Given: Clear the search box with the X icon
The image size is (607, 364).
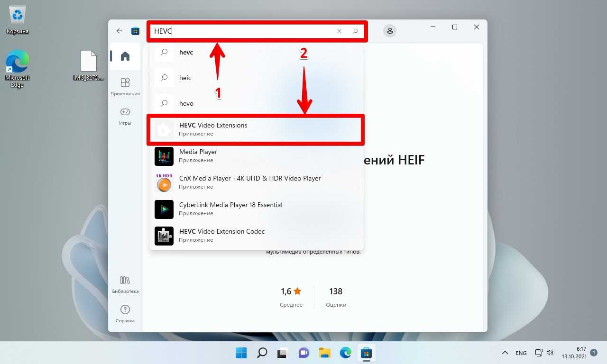Looking at the screenshot, I should tap(340, 31).
